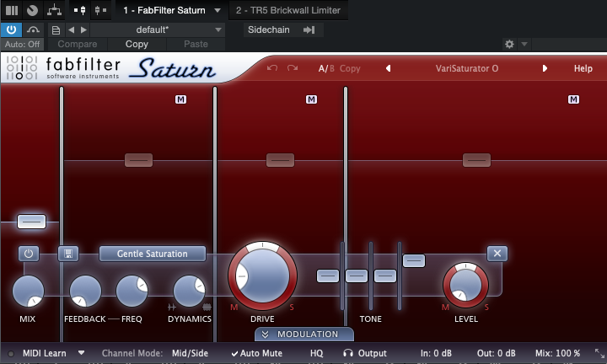Click the Saturn redo arrow
607x364 pixels.
(x=293, y=68)
